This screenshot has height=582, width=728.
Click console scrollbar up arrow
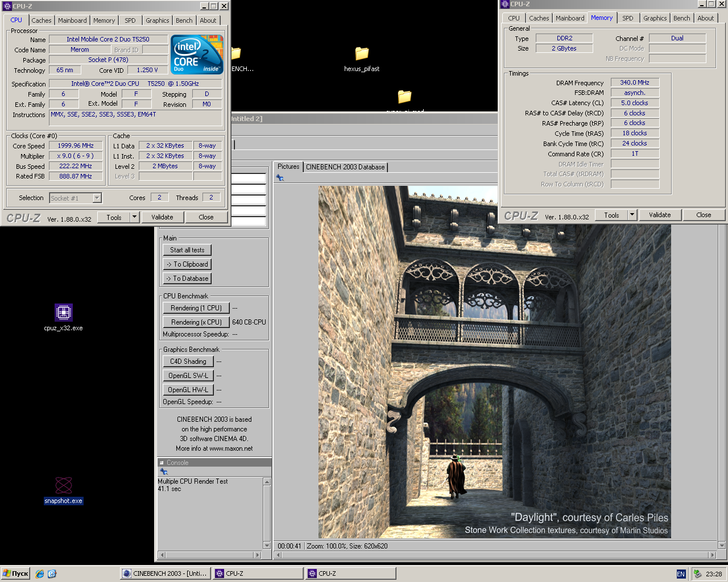pyautogui.click(x=267, y=481)
